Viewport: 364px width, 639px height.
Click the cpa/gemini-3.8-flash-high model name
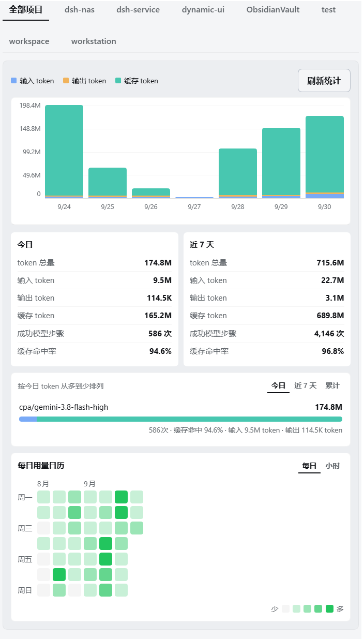(x=64, y=407)
